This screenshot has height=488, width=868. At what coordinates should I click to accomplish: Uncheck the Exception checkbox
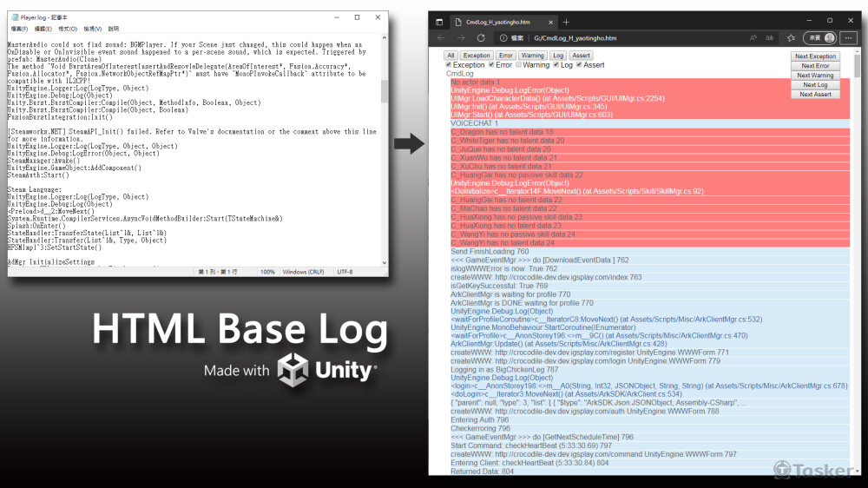(x=449, y=65)
